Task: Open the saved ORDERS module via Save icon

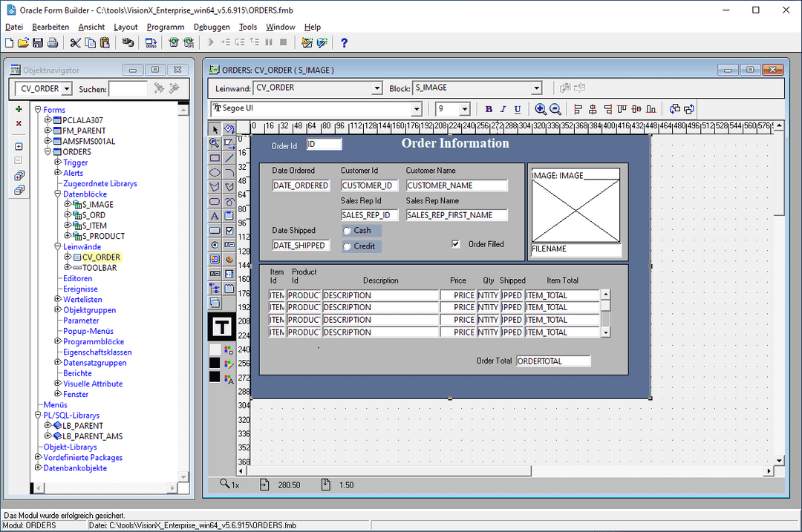Action: pyautogui.click(x=37, y=42)
